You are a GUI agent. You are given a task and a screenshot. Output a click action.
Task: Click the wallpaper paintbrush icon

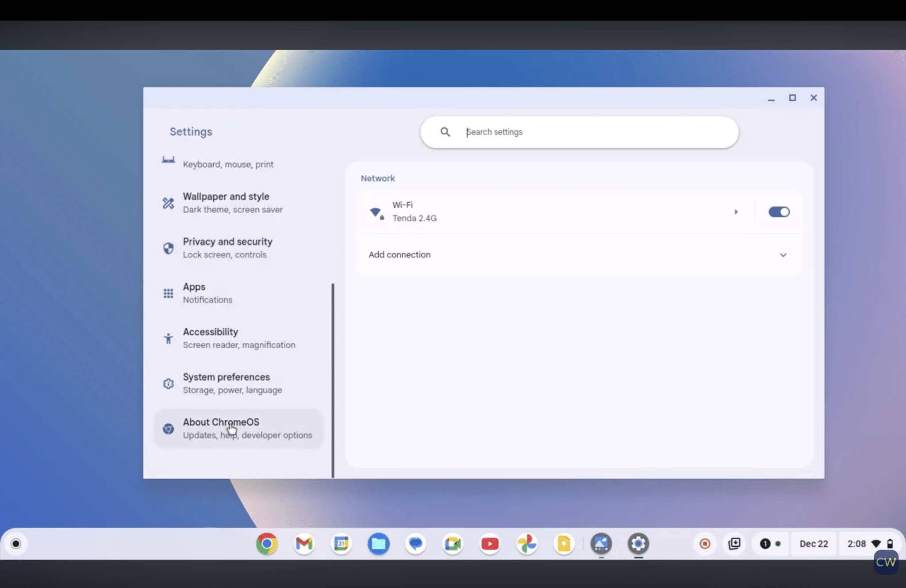coord(168,203)
